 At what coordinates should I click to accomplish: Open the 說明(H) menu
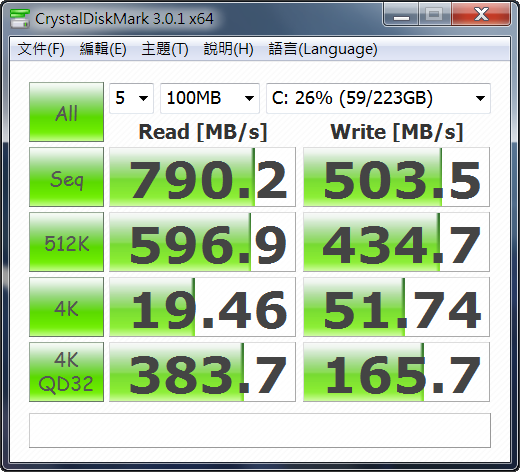(x=228, y=49)
